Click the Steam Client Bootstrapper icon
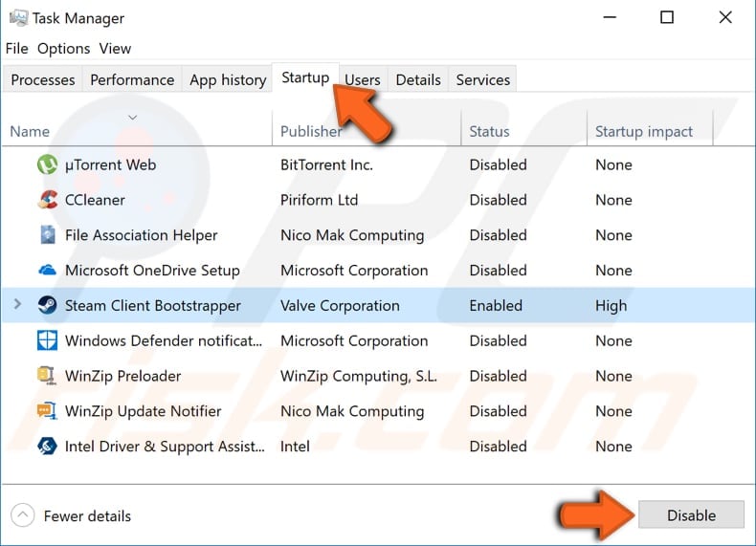The width and height of the screenshot is (756, 546). click(47, 306)
